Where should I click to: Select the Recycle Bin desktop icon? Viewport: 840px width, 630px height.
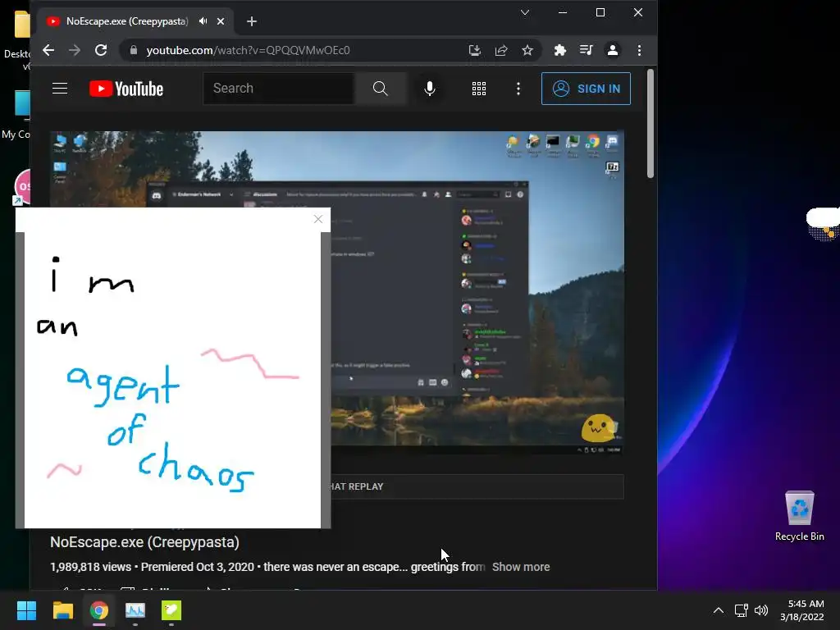[x=799, y=516]
